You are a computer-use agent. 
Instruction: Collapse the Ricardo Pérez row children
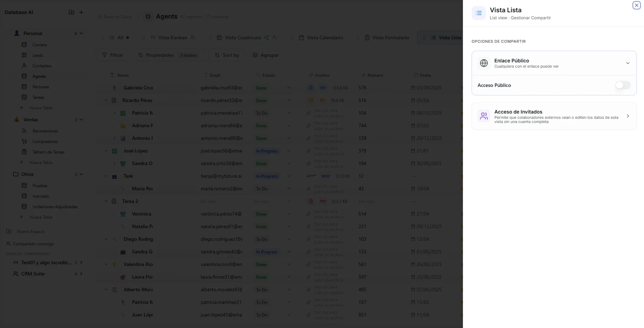coord(106,100)
